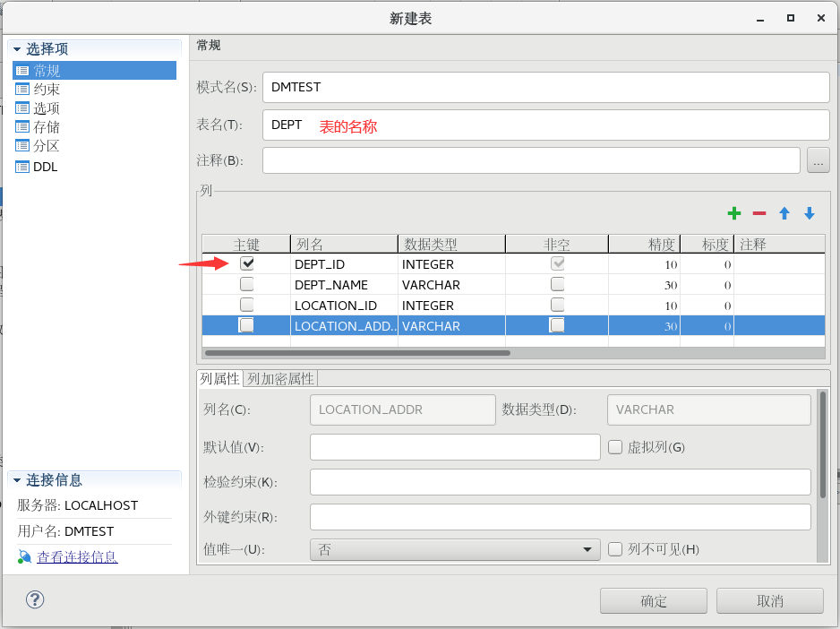Click the 外键约束(R) input field
The image size is (840, 629).
[561, 517]
